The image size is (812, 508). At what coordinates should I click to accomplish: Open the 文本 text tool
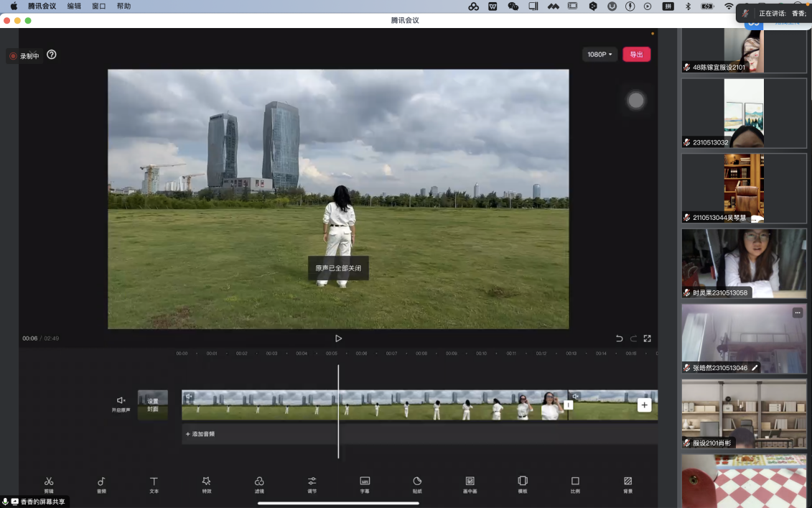point(154,484)
